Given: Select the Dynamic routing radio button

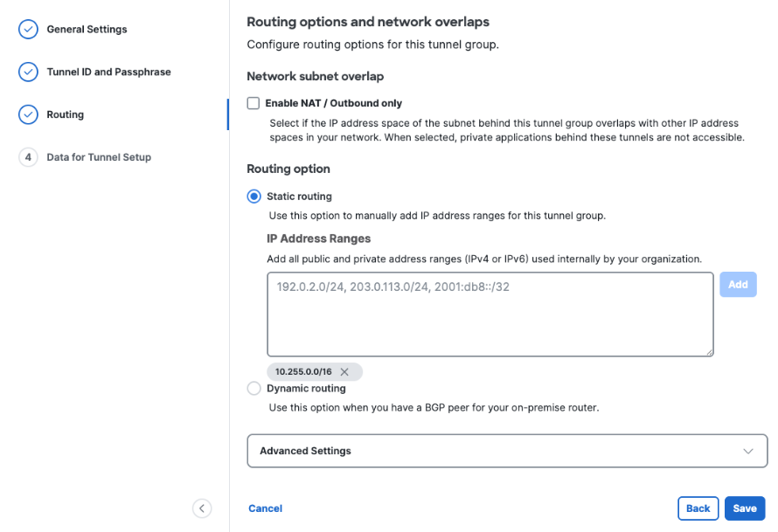Looking at the screenshot, I should [254, 388].
